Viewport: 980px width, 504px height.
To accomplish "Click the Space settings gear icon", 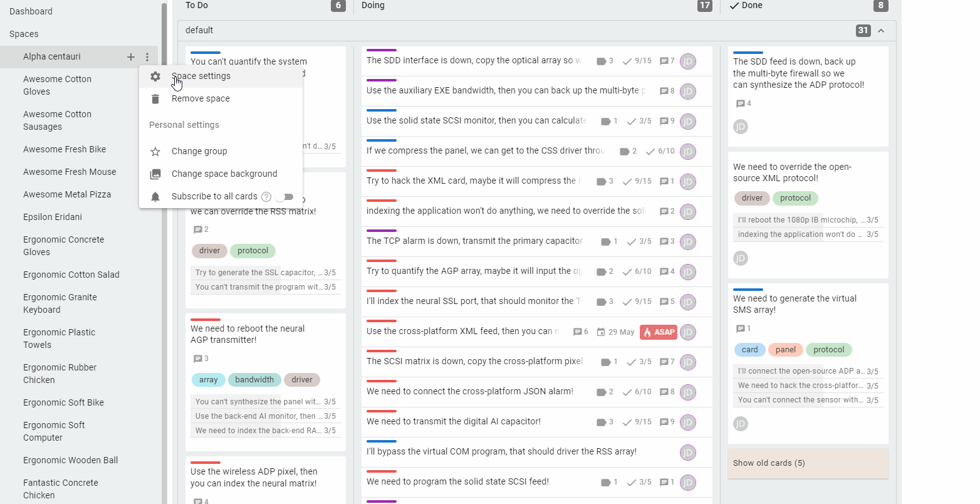I will (x=154, y=76).
